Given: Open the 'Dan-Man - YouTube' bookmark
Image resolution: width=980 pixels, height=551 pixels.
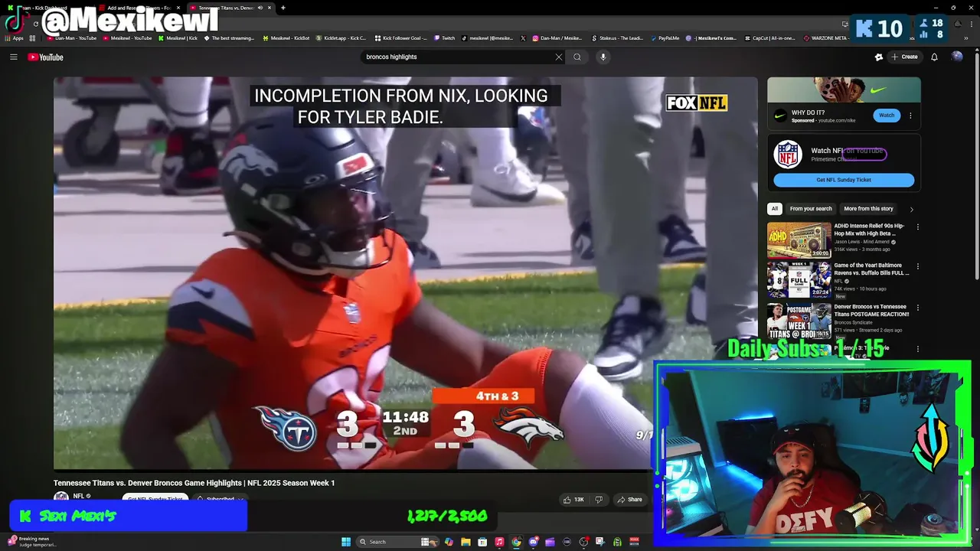Looking at the screenshot, I should pyautogui.click(x=72, y=37).
